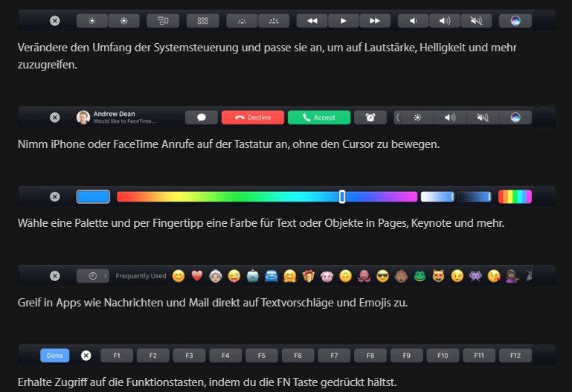Click the Frequently Used label
The width and height of the screenshot is (572, 392).
click(141, 276)
